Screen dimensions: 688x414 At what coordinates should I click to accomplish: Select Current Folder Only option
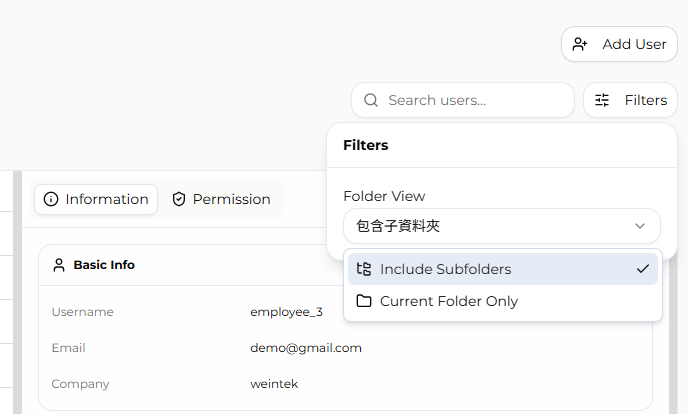502,301
